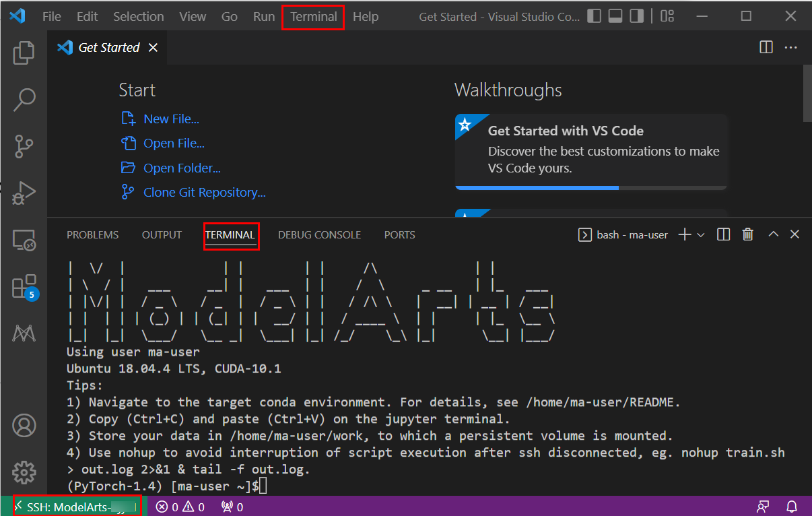Kill the terminal with the trash icon
Image resolution: width=812 pixels, height=516 pixels.
tap(747, 234)
